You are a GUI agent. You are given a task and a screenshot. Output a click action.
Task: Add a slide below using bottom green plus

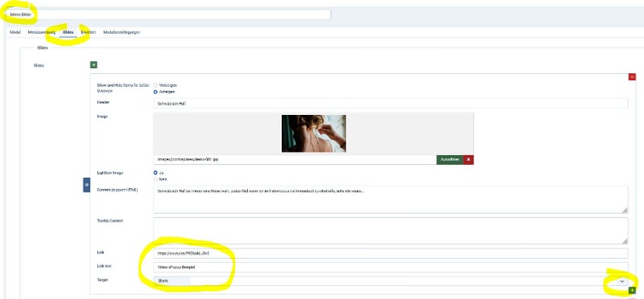tap(632, 290)
